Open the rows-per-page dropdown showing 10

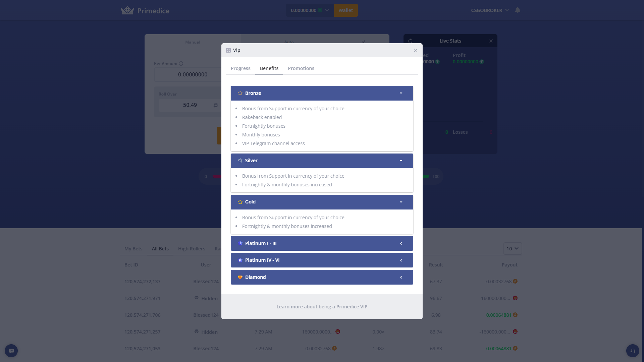pos(513,249)
